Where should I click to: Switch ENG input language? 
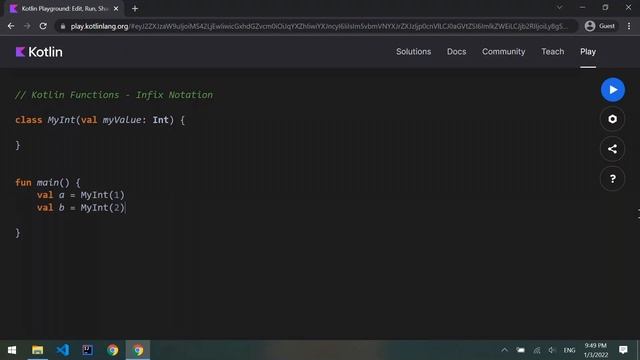pyautogui.click(x=569, y=350)
